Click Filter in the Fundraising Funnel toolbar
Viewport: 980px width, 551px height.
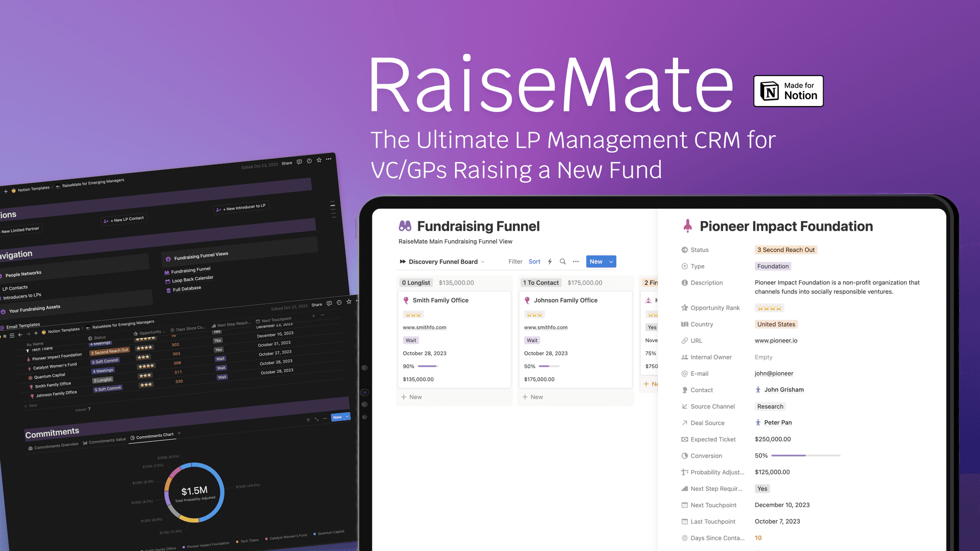(515, 262)
